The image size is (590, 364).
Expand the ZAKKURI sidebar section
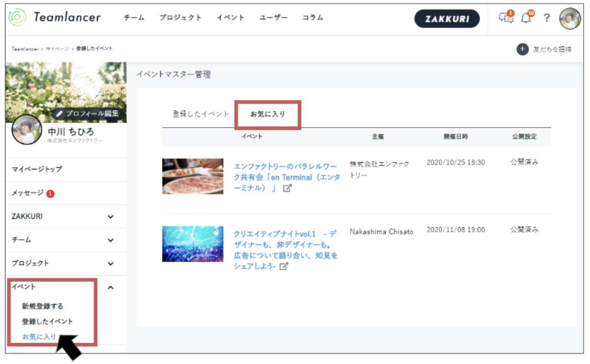pyautogui.click(x=111, y=217)
